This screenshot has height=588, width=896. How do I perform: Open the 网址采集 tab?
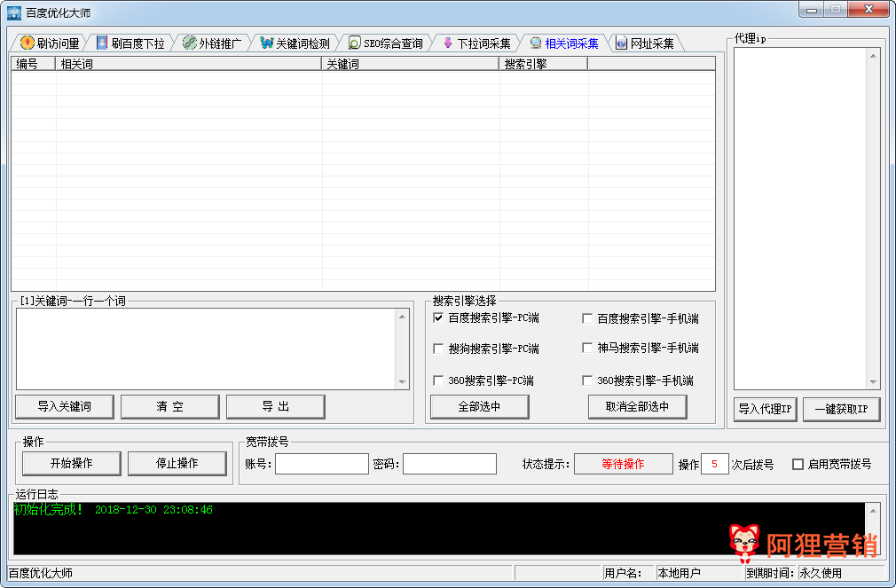(645, 43)
